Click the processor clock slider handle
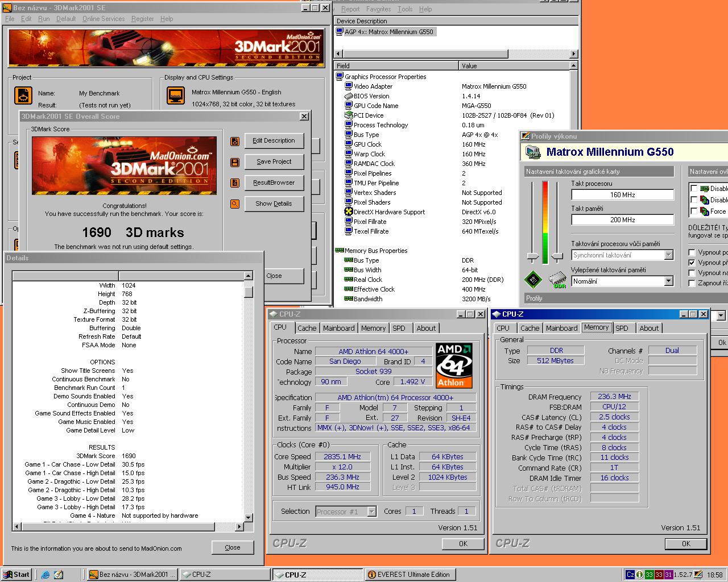Screen dimensions: 728x582 (x=532, y=257)
